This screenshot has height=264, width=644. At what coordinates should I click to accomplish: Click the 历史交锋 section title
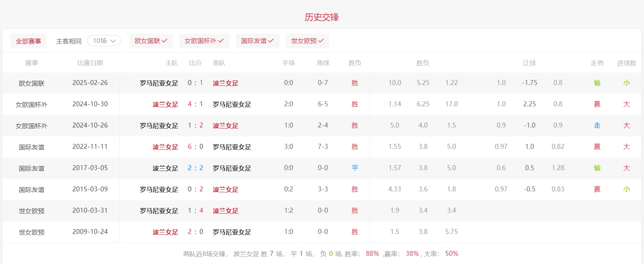point(321,17)
